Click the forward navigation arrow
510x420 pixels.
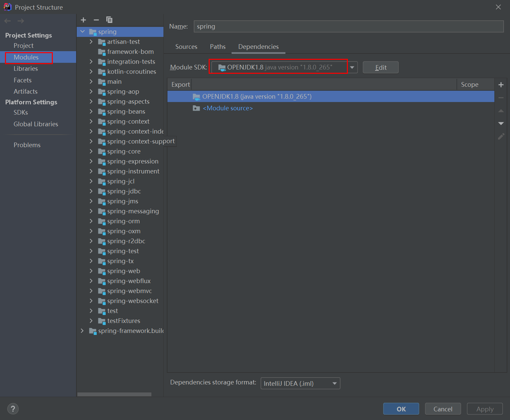[21, 21]
